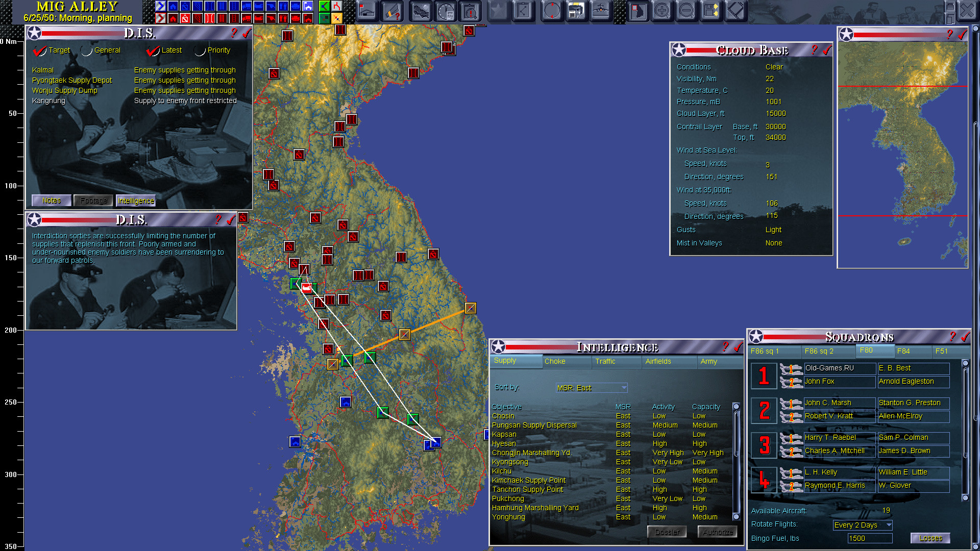Click the blue tank map filter icon
Image resolution: width=980 pixels, height=551 pixels.
(x=296, y=6)
